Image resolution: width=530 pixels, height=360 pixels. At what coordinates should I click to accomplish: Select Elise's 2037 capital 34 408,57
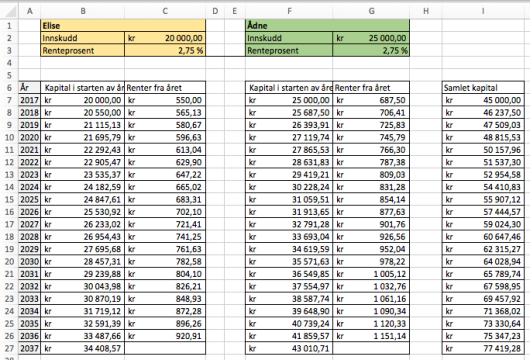coord(82,348)
